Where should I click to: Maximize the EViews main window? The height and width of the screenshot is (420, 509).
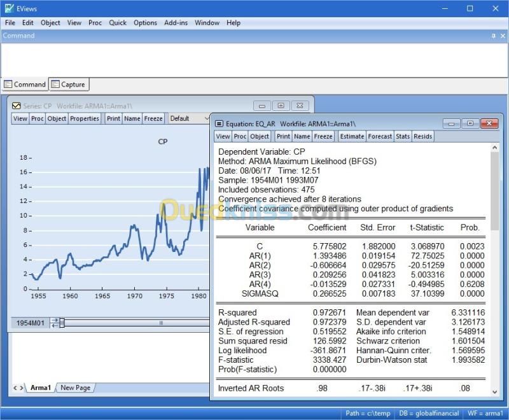(470, 8)
